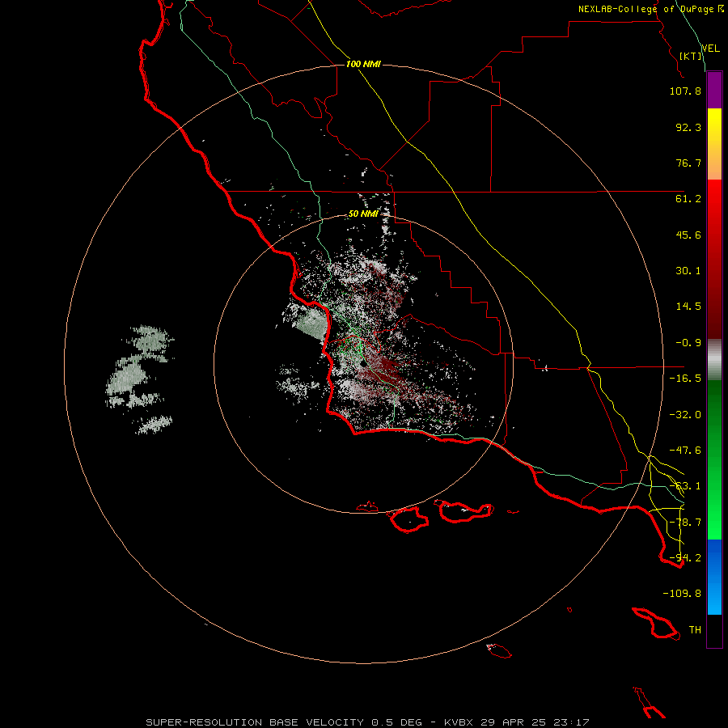Screen dimensions: 728x728
Task: Click the -109.8 velocity scale value
Action: tap(682, 594)
